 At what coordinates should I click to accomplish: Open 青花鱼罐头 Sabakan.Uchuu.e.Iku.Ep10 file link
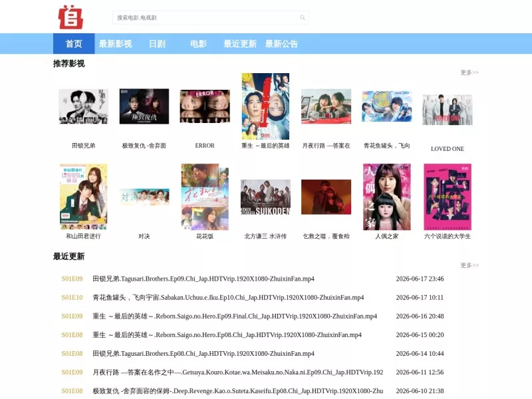tap(228, 297)
